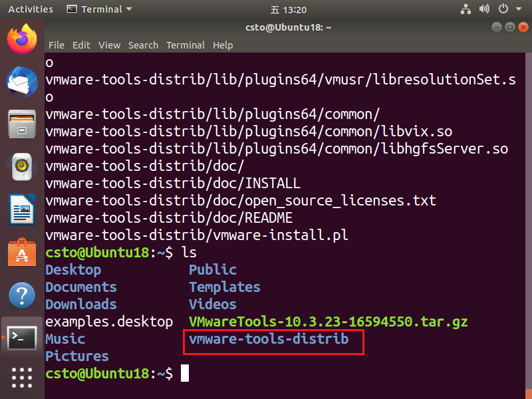The height and width of the screenshot is (399, 532).
Task: Click the line ending in vmware-install.pl
Action: tap(197, 235)
